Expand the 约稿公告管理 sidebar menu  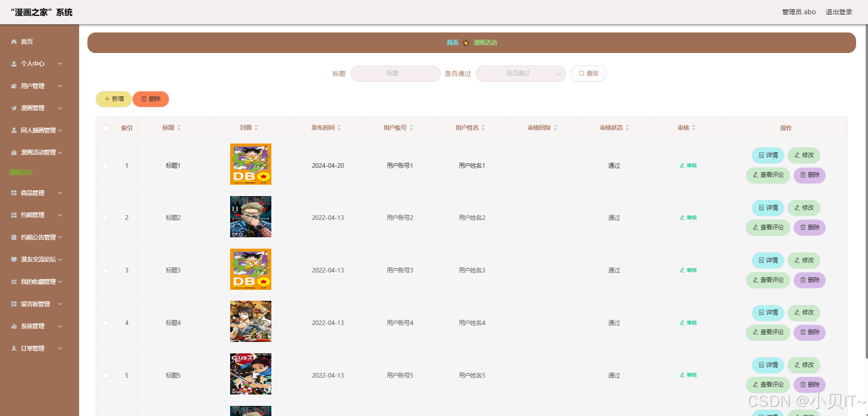39,237
